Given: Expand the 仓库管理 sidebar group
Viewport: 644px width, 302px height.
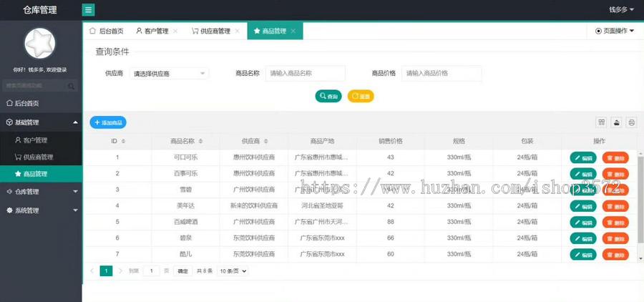Looking at the screenshot, I should 41,192.
